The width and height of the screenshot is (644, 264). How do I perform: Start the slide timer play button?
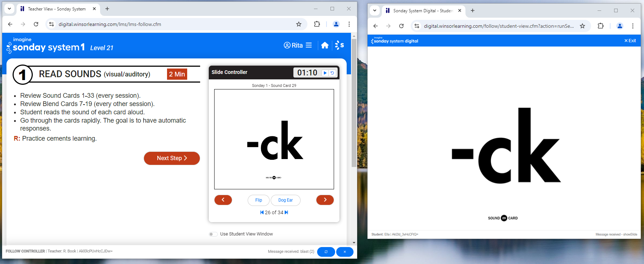coord(325,73)
